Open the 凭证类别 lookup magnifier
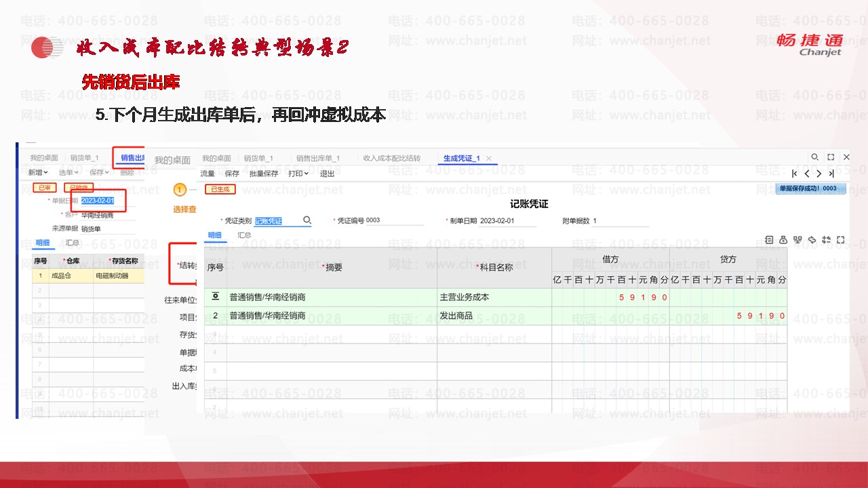868x488 pixels. (307, 220)
